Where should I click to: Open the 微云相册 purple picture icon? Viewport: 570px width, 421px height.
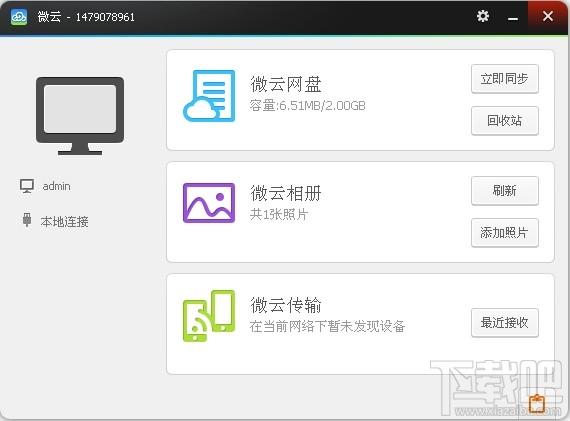tap(209, 203)
